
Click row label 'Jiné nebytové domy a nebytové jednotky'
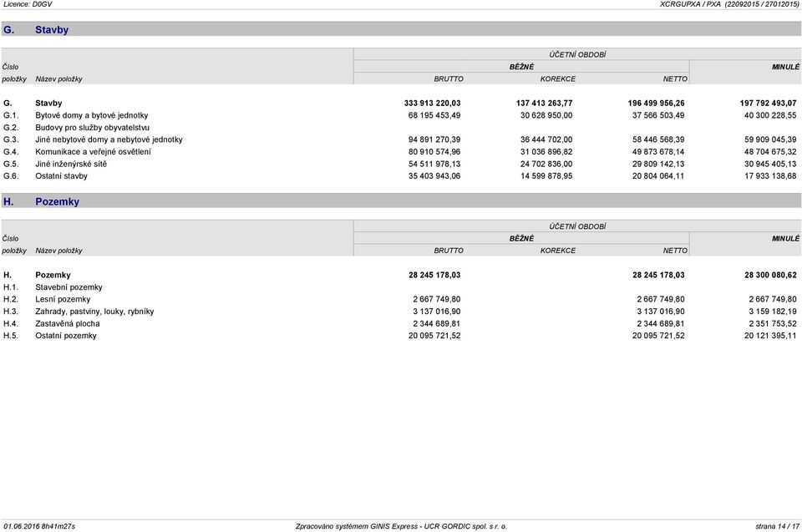109,139
